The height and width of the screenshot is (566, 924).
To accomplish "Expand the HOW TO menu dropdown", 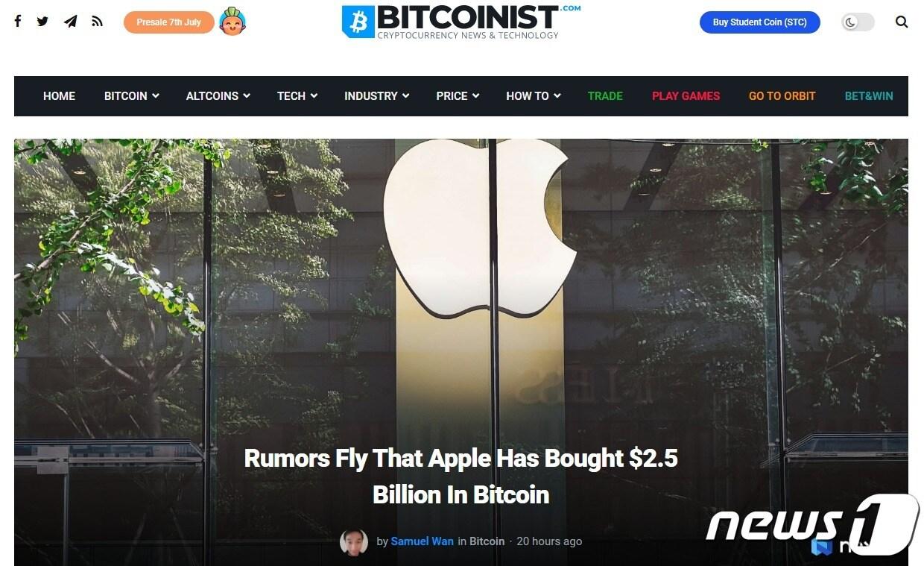I will pyautogui.click(x=534, y=96).
